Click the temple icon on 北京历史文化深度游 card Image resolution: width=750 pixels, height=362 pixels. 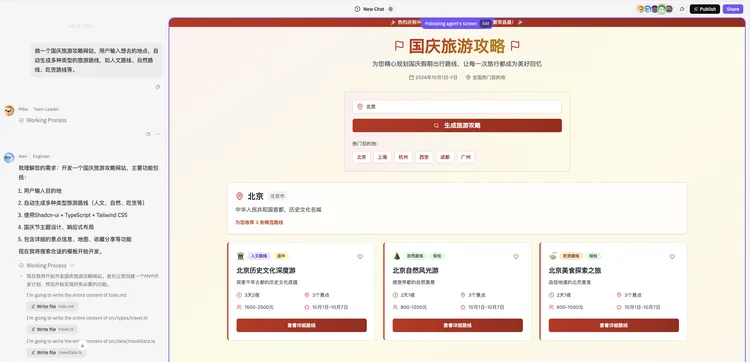tap(241, 256)
